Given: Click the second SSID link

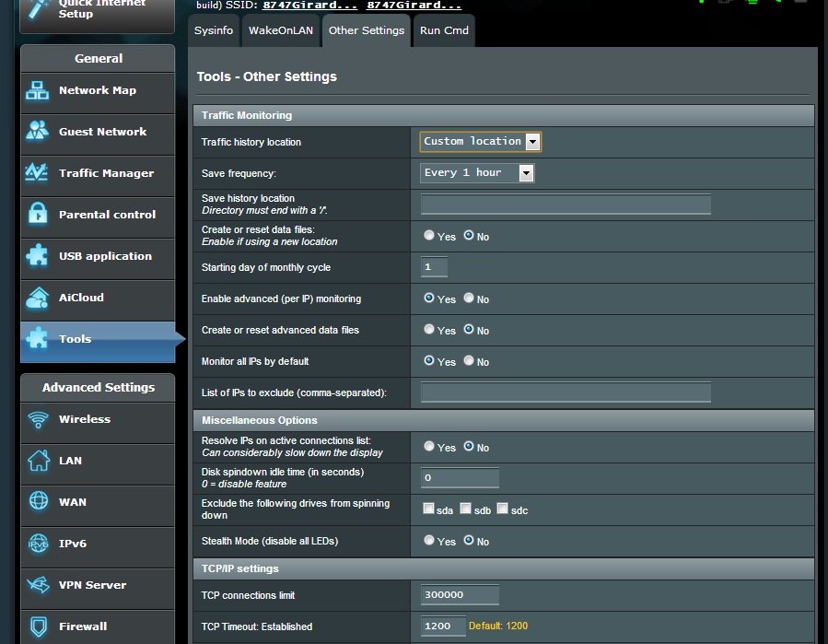Looking at the screenshot, I should (x=414, y=6).
